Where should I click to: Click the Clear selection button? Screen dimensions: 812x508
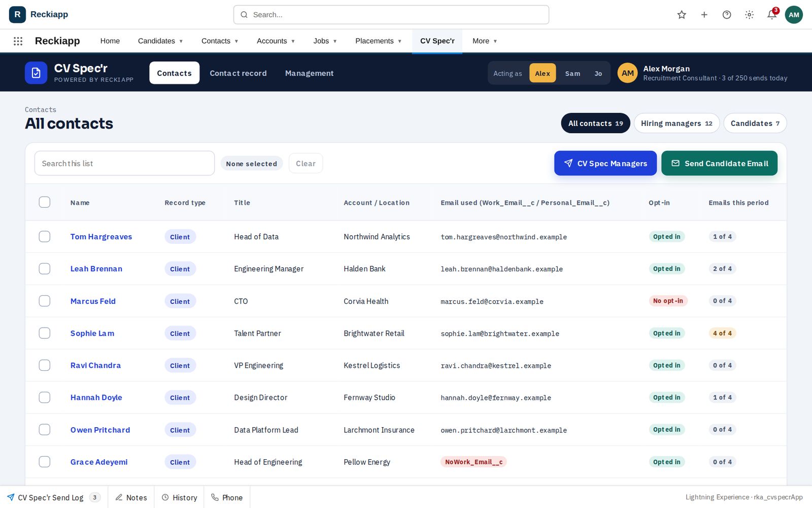(306, 164)
